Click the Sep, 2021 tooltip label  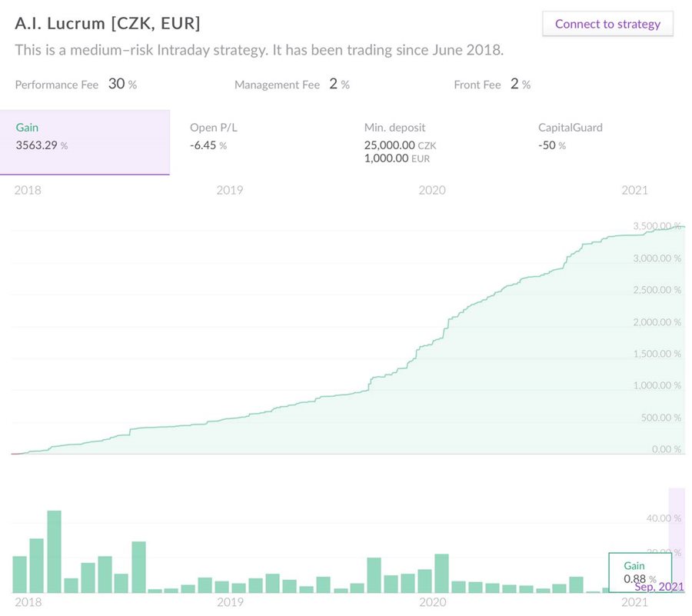(659, 587)
